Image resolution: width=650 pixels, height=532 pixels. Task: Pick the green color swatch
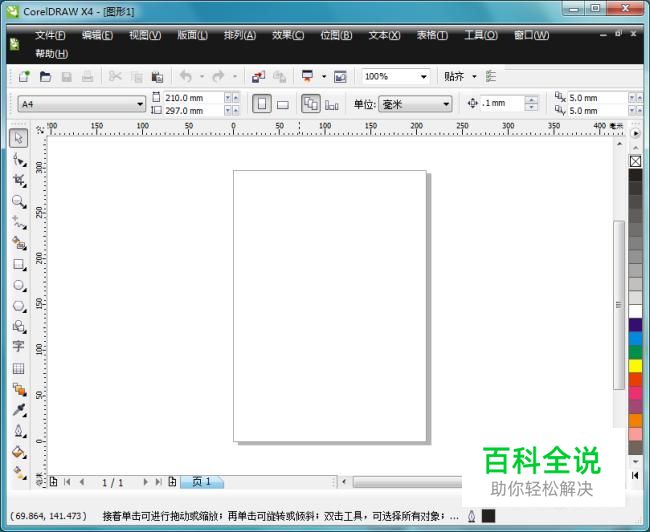coord(635,352)
